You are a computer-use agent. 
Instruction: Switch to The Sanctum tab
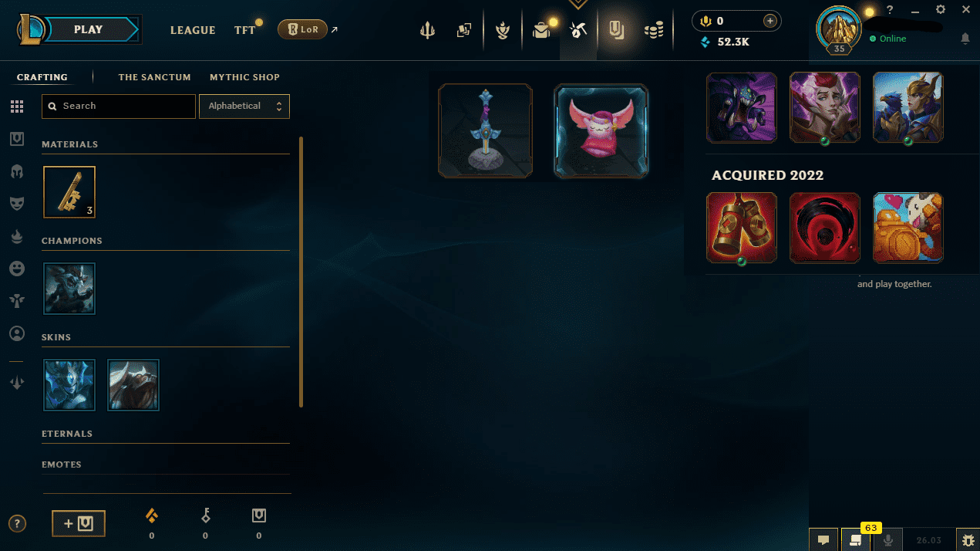[154, 77]
